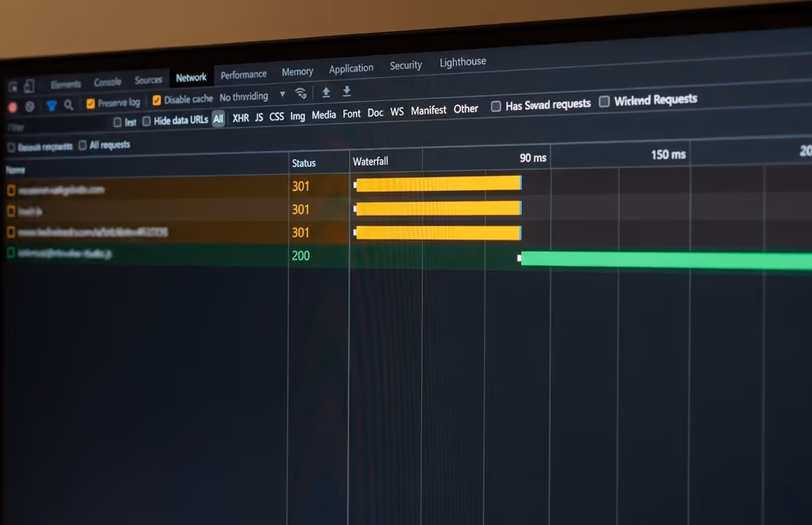812x525 pixels.
Task: Click the inspect element cursor icon
Action: (13, 87)
